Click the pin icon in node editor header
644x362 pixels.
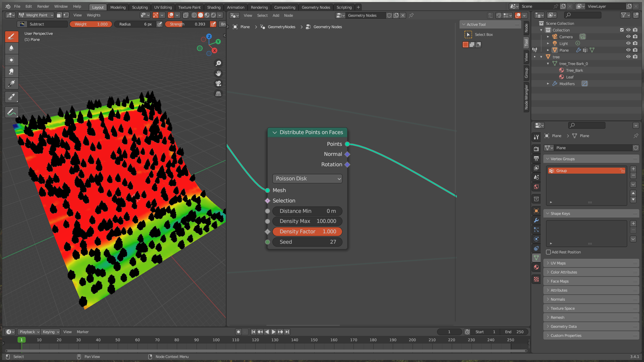pyautogui.click(x=411, y=15)
